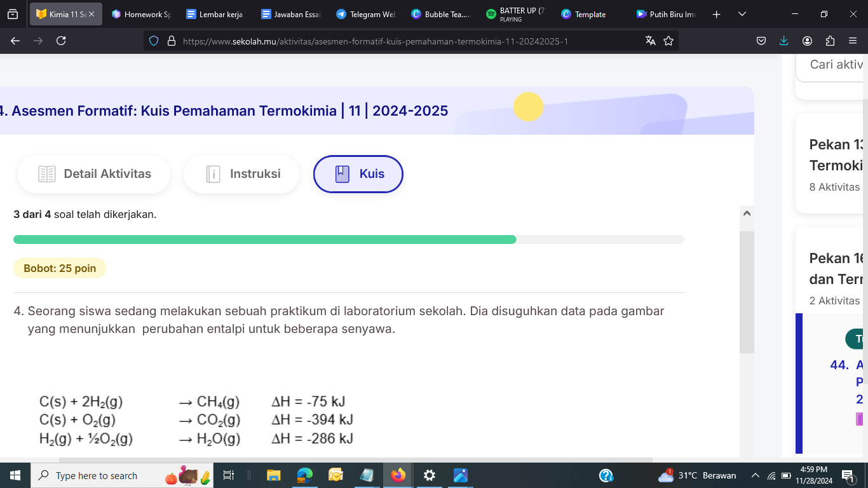Click the quiz progress bar
Image resolution: width=868 pixels, height=488 pixels.
pyautogui.click(x=349, y=240)
